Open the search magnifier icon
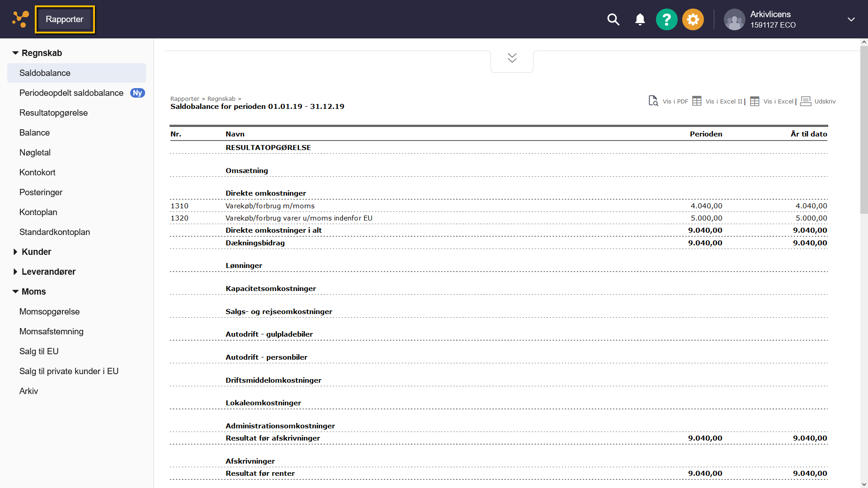 click(x=613, y=19)
